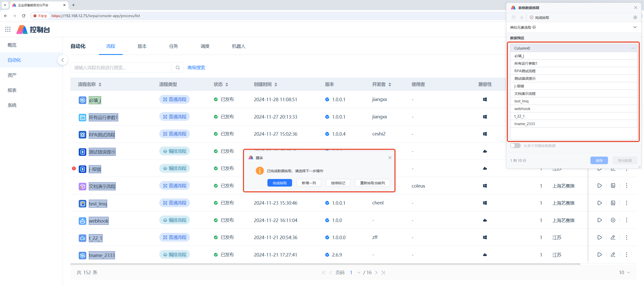This screenshot has height=286, width=644.
Task: Open more options for tname_2333 row
Action: (627, 255)
